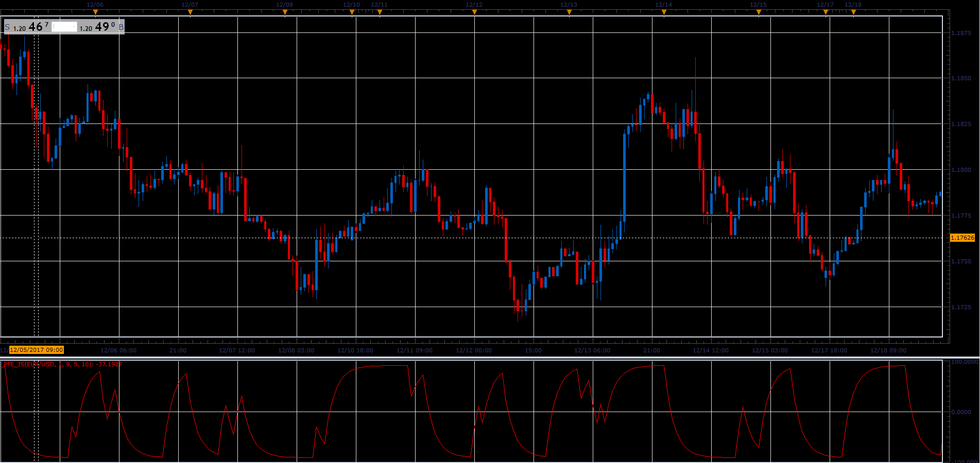Click the 12/12 00:00 time axis label

(474, 350)
